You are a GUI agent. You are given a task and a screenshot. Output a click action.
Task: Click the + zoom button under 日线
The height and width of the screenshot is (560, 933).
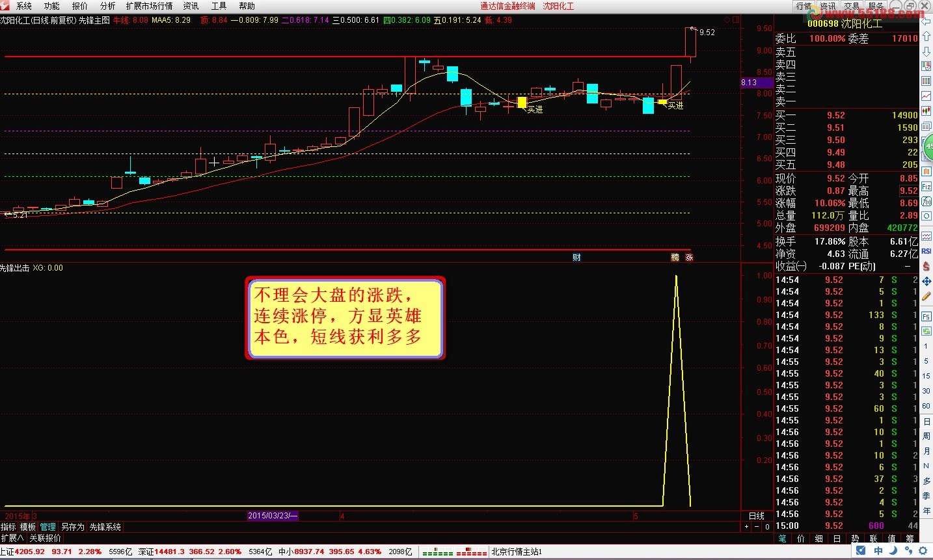pos(747,527)
